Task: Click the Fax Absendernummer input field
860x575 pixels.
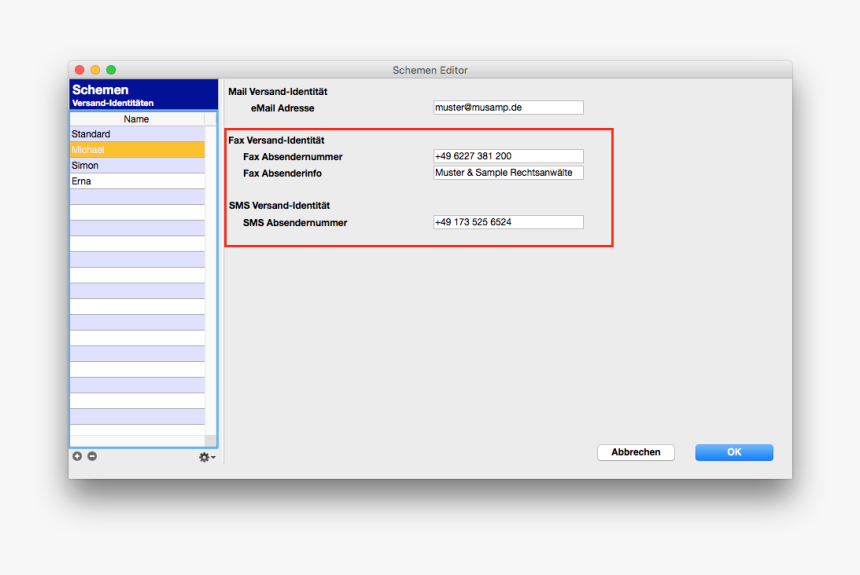Action: [x=508, y=156]
